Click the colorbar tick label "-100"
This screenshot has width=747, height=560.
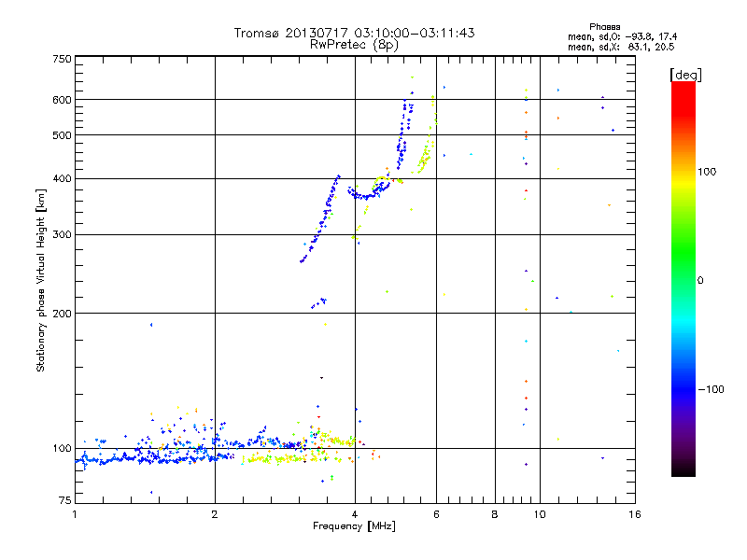tap(711, 389)
